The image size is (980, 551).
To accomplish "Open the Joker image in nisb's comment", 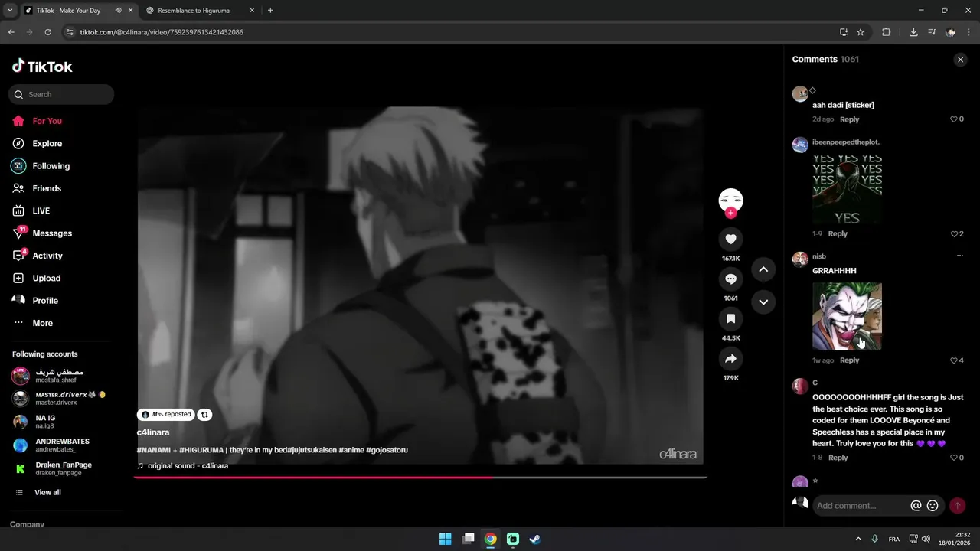I will [x=847, y=316].
